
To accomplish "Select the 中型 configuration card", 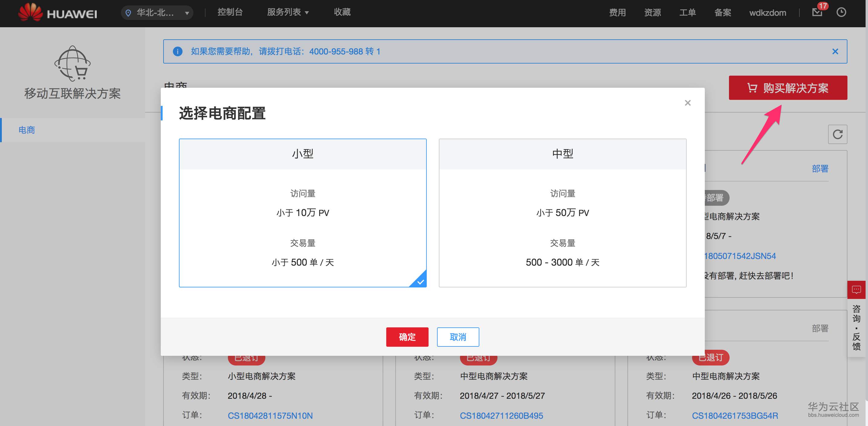I will click(562, 212).
